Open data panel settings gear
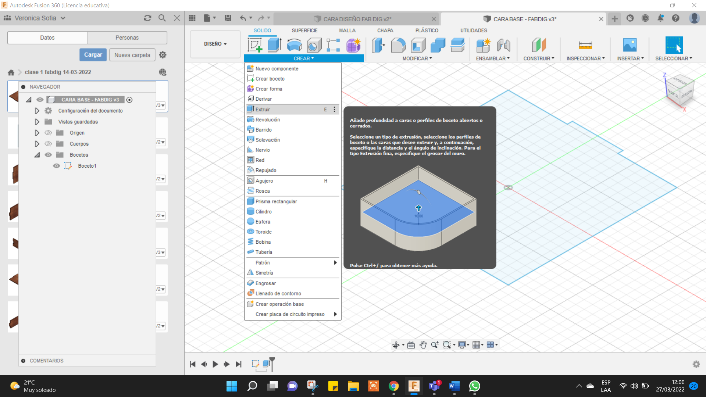Screen dimensions: 706x397 [163, 54]
